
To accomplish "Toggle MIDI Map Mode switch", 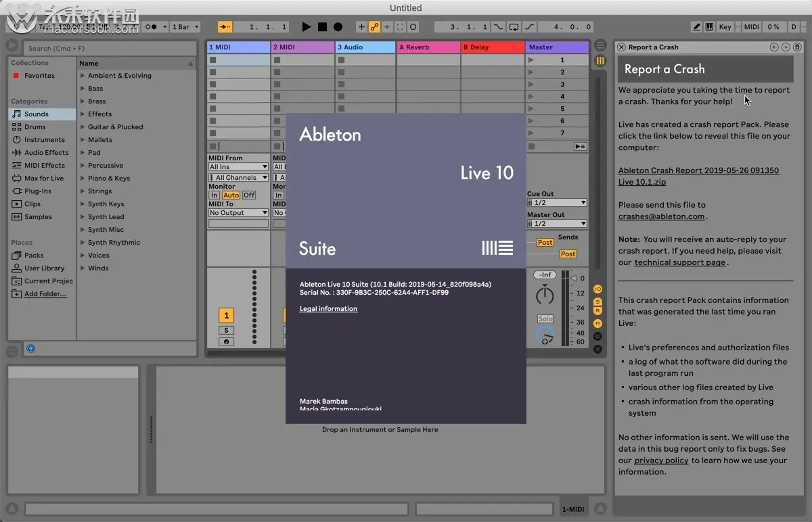I will (751, 27).
